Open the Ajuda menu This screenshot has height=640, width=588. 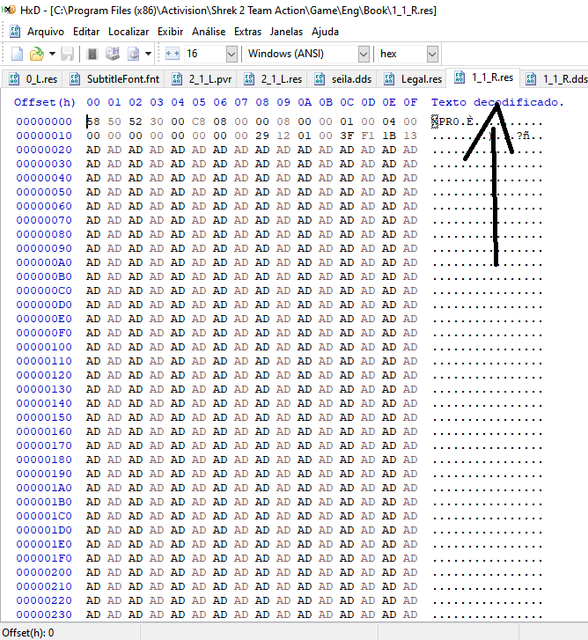point(325,31)
